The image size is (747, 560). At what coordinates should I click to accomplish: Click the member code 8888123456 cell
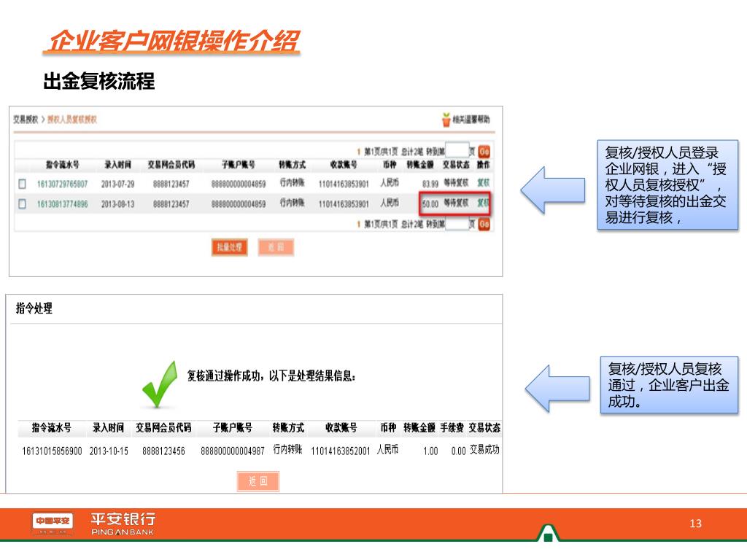point(163,451)
